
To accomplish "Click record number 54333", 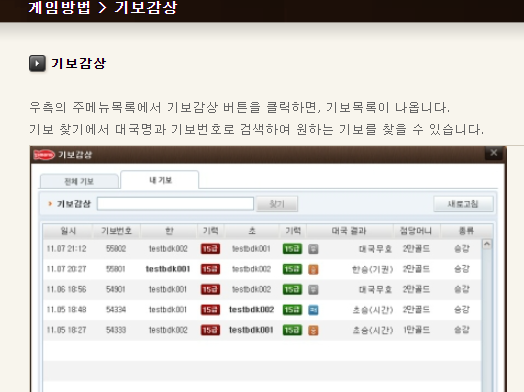I will (116, 330).
